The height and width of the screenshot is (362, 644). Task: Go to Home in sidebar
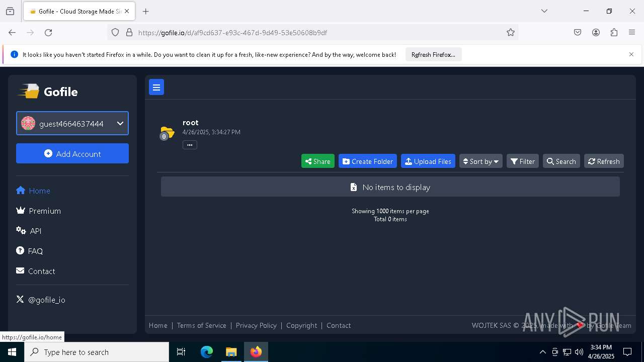pyautogui.click(x=33, y=191)
